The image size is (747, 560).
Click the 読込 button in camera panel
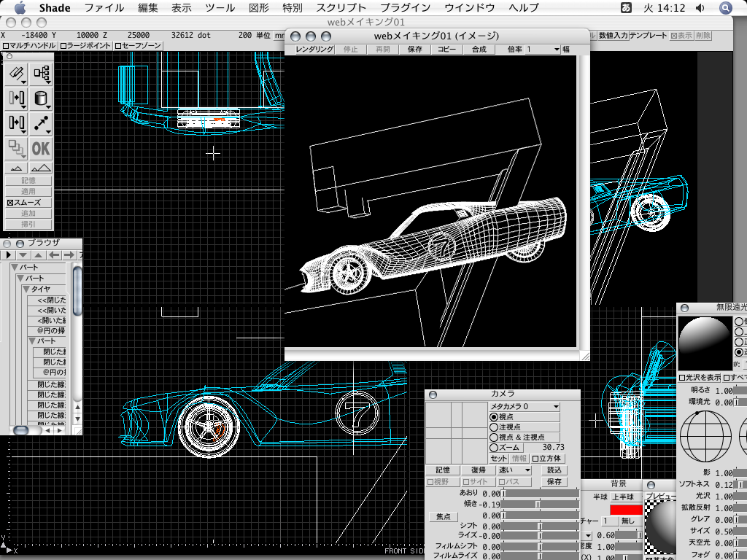click(554, 470)
